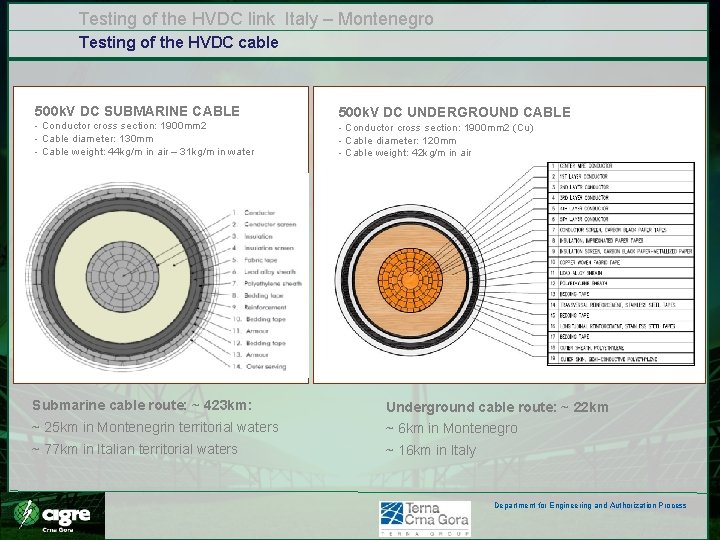Select 'Cable weight: 42kg/m in air' line
This screenshot has width=720, height=540.
[405, 153]
